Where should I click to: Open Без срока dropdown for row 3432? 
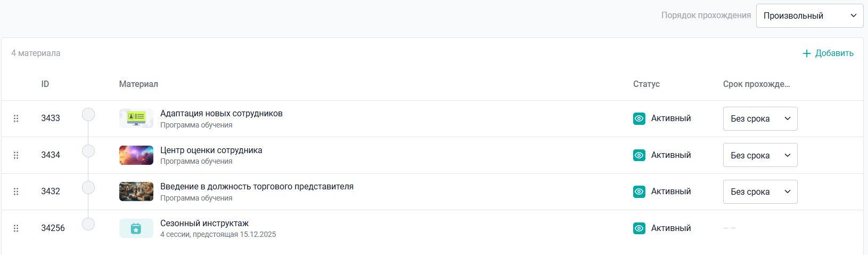760,192
